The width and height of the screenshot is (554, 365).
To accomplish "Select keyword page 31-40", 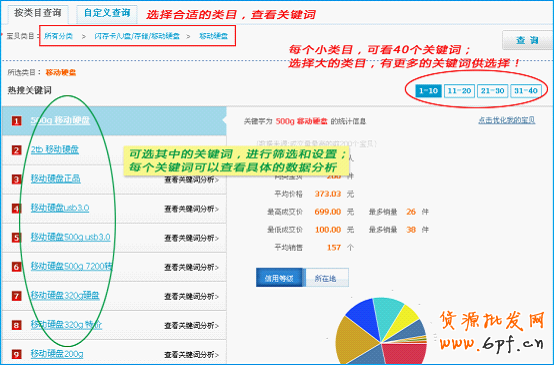I will (526, 91).
